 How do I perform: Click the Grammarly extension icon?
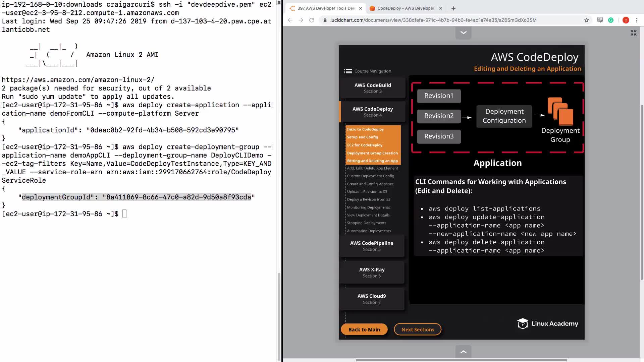(x=611, y=20)
